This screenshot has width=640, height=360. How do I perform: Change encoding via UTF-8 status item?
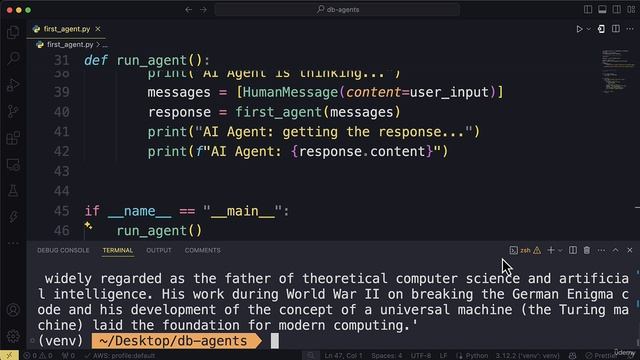[421, 356]
